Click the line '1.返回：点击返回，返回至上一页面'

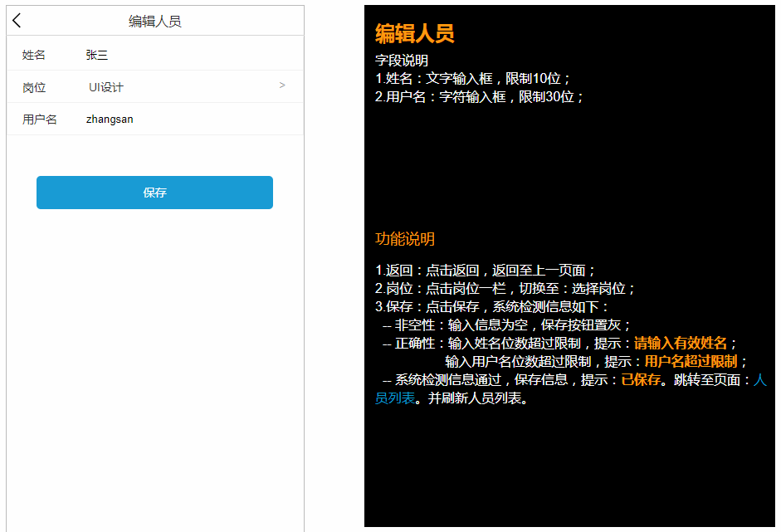tap(486, 271)
